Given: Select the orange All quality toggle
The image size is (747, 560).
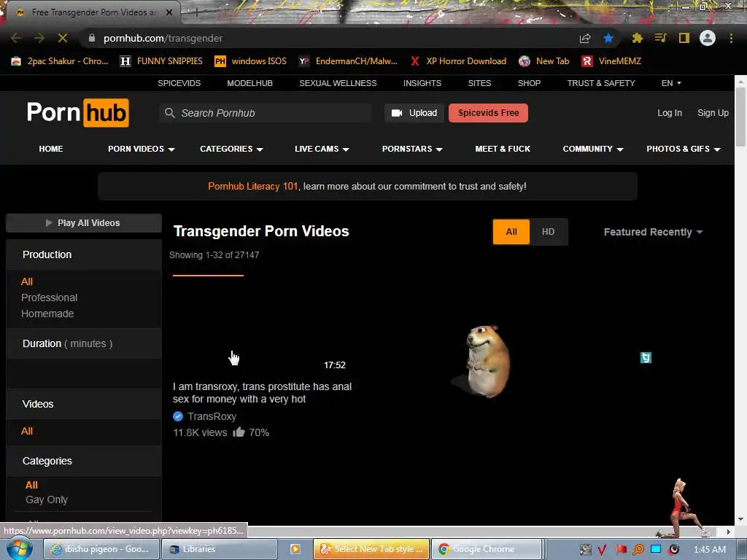Looking at the screenshot, I should 511,231.
